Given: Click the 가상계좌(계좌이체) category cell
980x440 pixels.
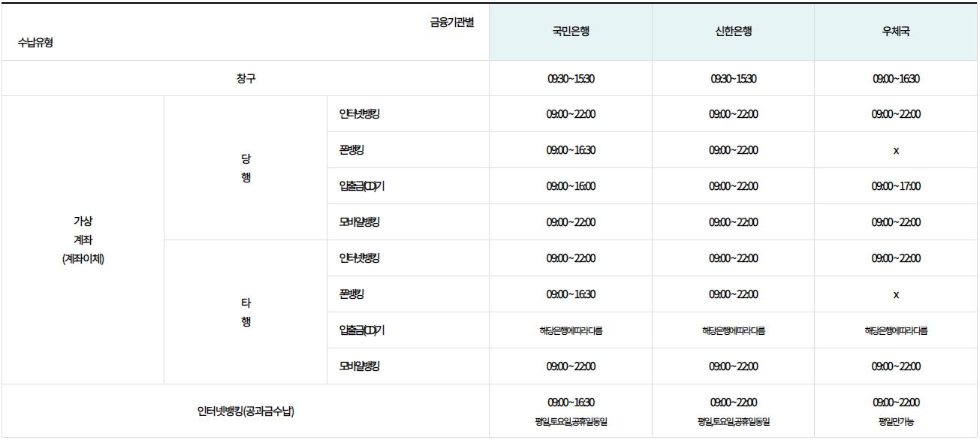Looking at the screenshot, I should click(x=83, y=240).
